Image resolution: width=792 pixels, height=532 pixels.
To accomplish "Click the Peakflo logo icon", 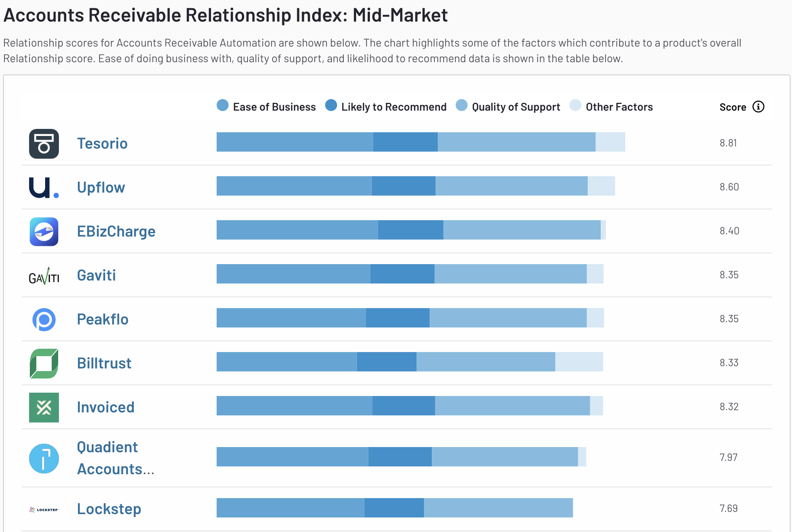I will pyautogui.click(x=44, y=319).
